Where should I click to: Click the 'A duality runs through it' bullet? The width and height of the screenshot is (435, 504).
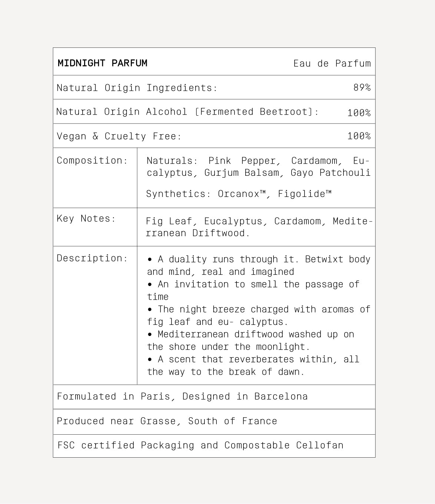(x=258, y=266)
